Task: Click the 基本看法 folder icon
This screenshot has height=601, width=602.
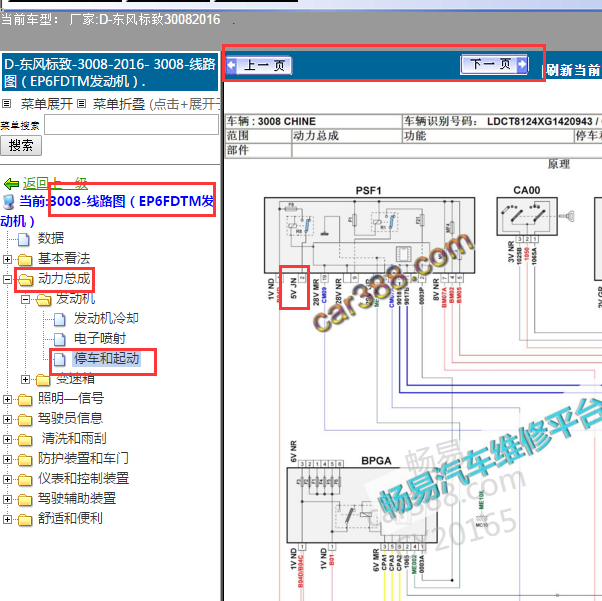Action: click(25, 260)
